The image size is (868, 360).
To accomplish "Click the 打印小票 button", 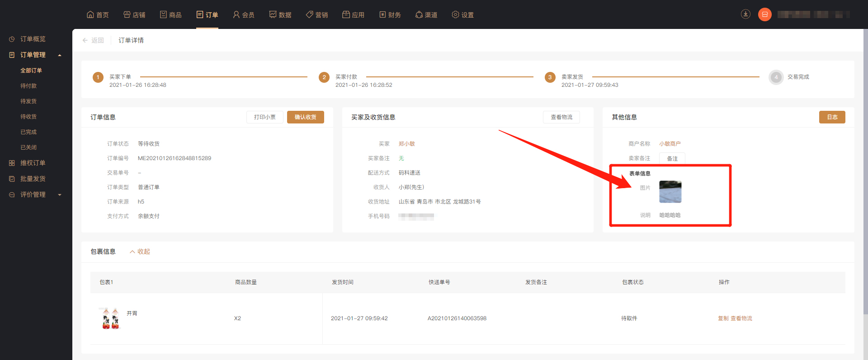I will [264, 117].
